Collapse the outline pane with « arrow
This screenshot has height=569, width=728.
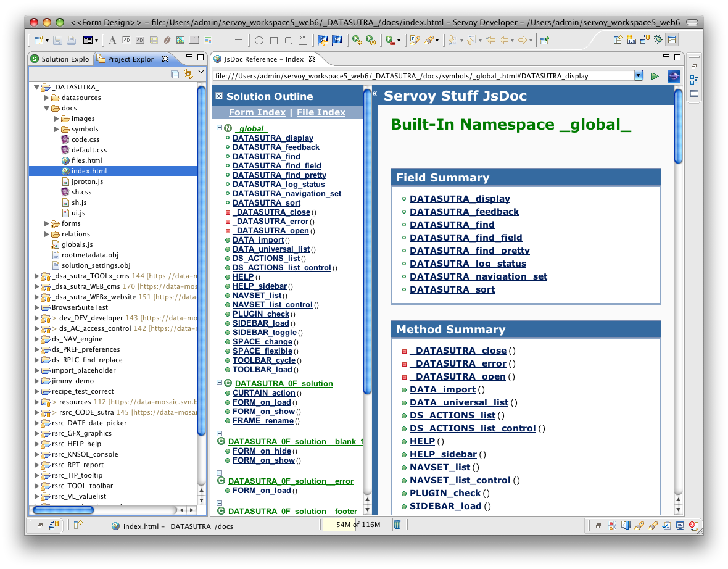(x=374, y=94)
